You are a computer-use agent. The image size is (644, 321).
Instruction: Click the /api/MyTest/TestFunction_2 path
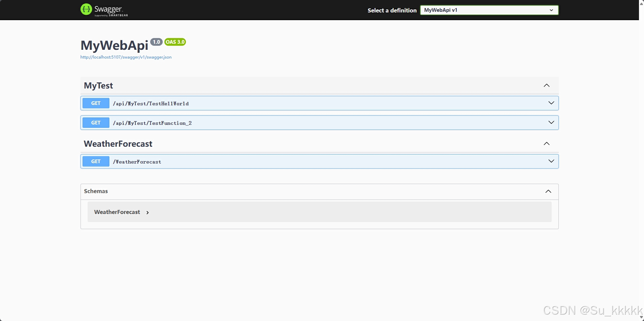[x=152, y=123]
